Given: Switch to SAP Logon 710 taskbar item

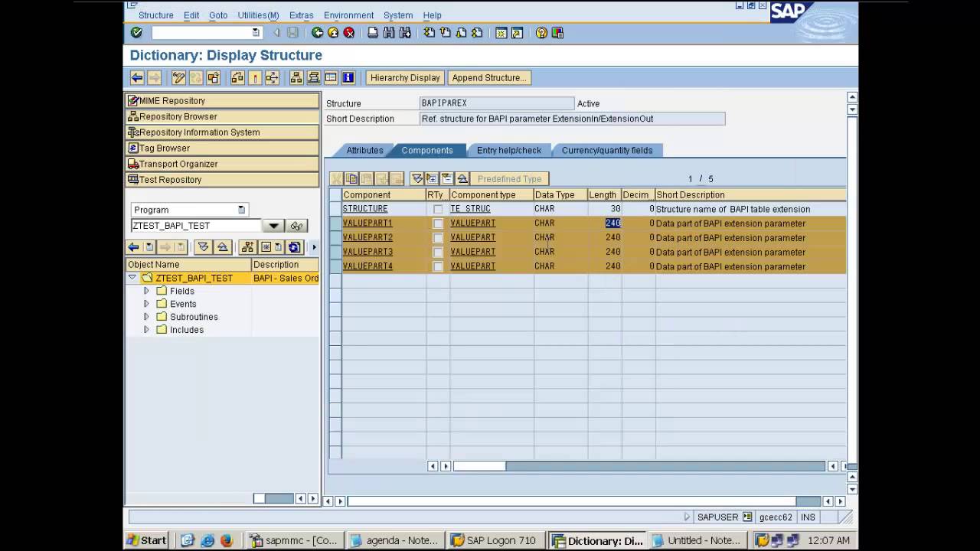Looking at the screenshot, I should point(496,540).
